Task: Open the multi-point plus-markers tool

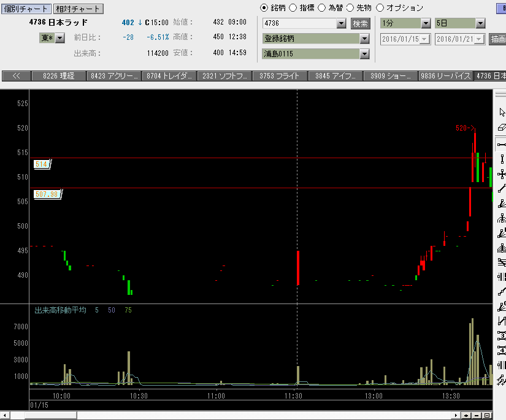Action: pyautogui.click(x=502, y=380)
